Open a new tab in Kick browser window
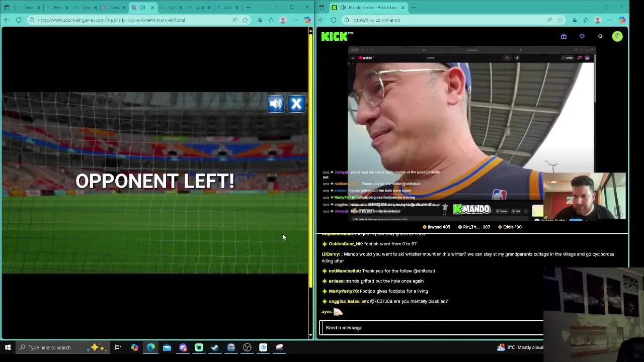The image size is (644, 362). pos(414,8)
